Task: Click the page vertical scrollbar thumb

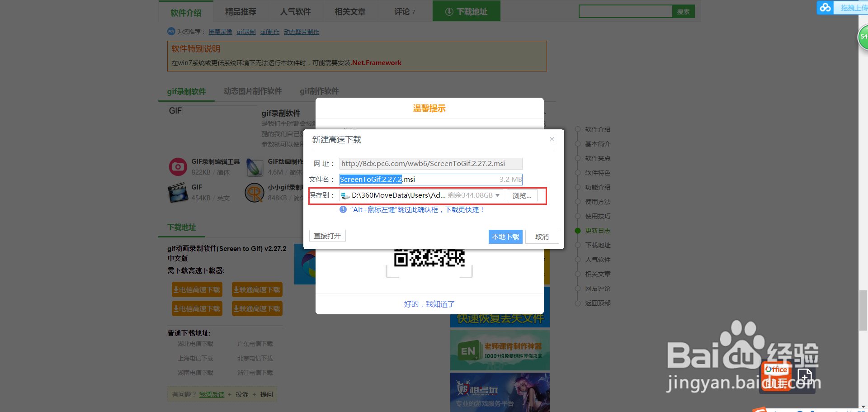Action: [x=863, y=311]
